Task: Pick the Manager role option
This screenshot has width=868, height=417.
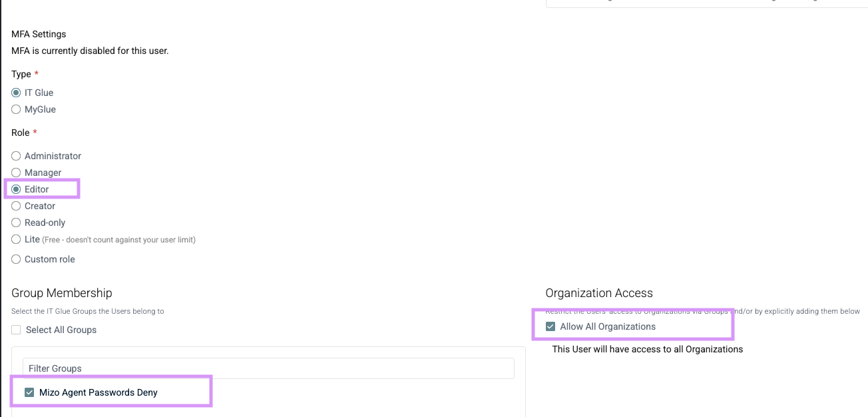Action: point(16,173)
